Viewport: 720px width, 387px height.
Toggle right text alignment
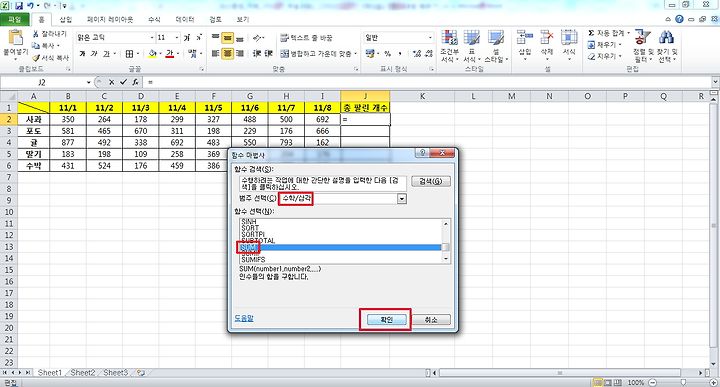[239, 54]
